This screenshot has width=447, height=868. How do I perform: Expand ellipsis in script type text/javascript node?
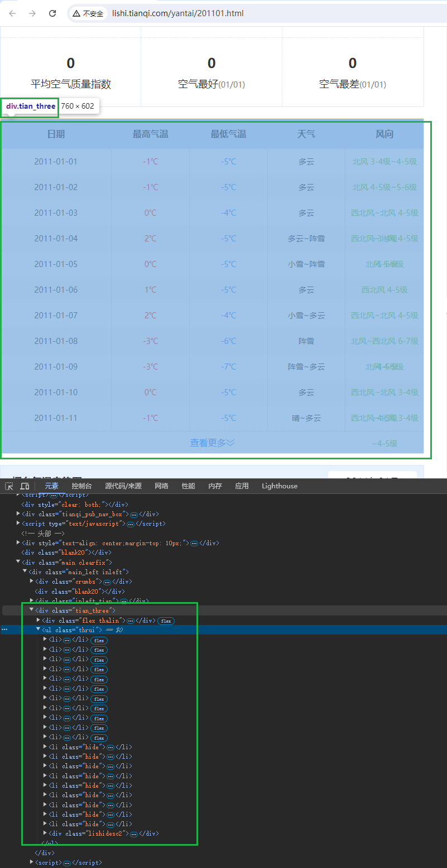tap(131, 524)
